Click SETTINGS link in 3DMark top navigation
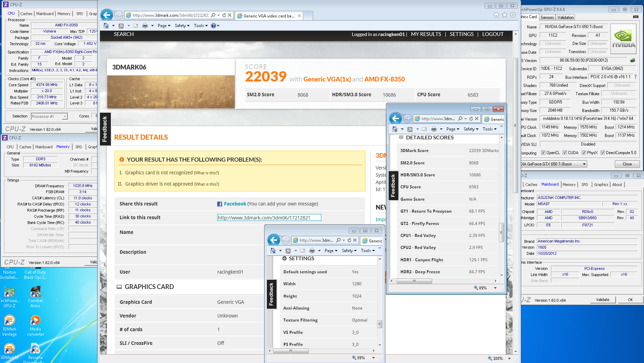644x363 pixels. 462,34
